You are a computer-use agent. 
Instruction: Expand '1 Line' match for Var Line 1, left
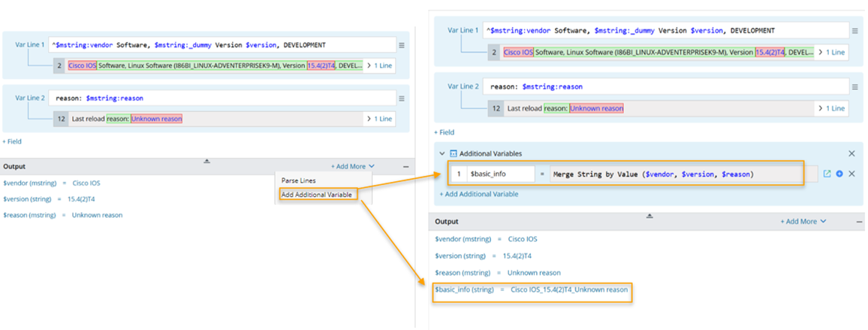tap(379, 66)
